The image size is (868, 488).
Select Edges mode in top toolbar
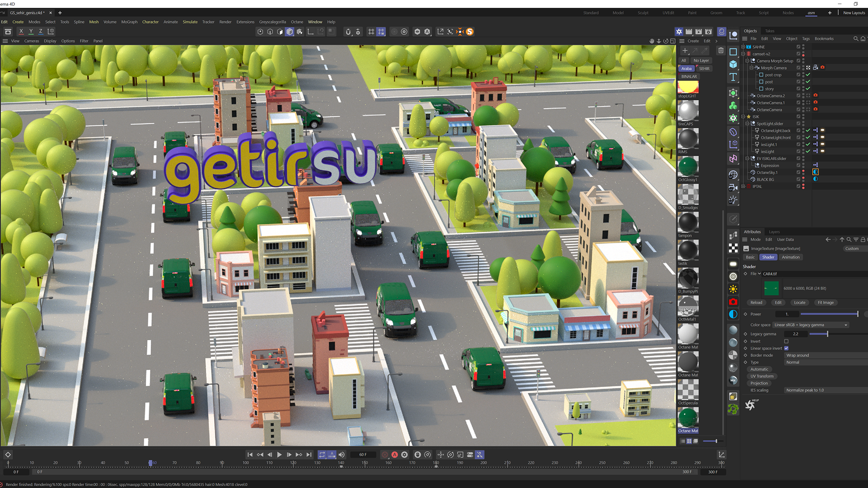pyautogui.click(x=270, y=32)
